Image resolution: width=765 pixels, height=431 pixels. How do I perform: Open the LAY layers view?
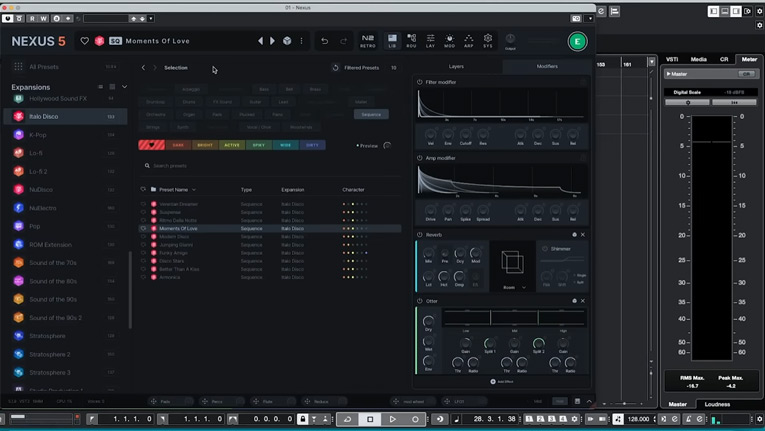430,41
